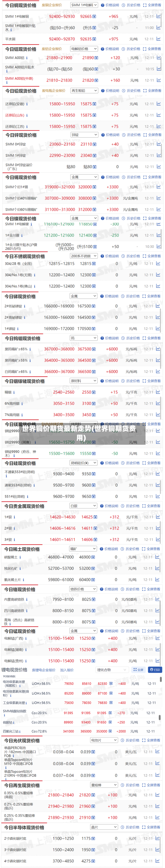Click 今日钨钼现货价格 section heading
165x868 pixels.
point(22,338)
